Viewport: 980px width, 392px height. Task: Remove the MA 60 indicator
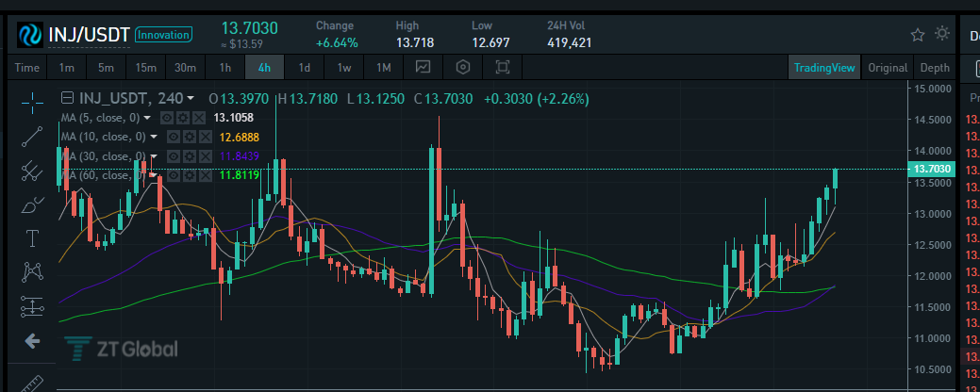[205, 175]
